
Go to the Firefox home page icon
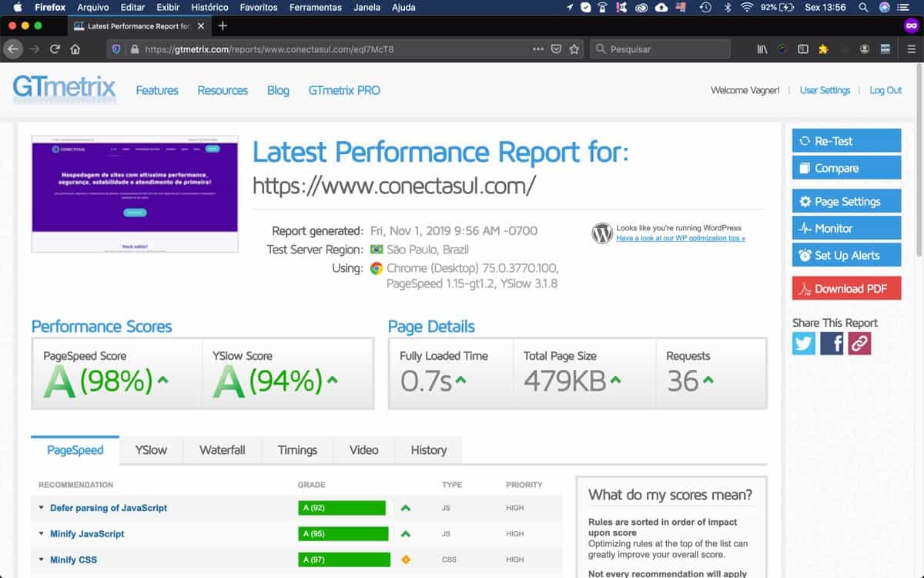click(75, 49)
